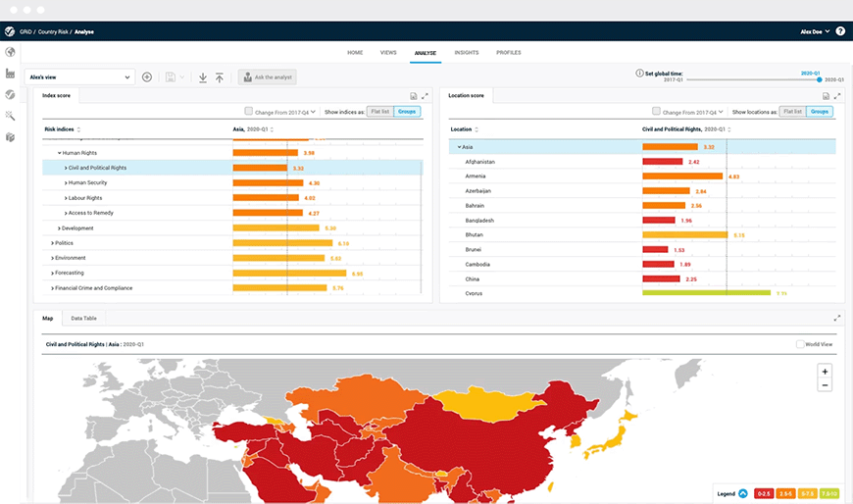Expand the Politics risk index group

53,243
